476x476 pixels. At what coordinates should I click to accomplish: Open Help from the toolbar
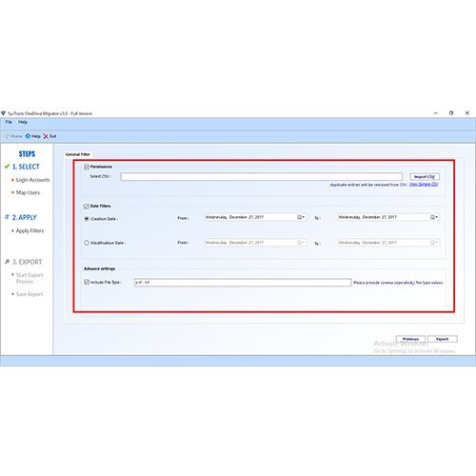[x=33, y=136]
